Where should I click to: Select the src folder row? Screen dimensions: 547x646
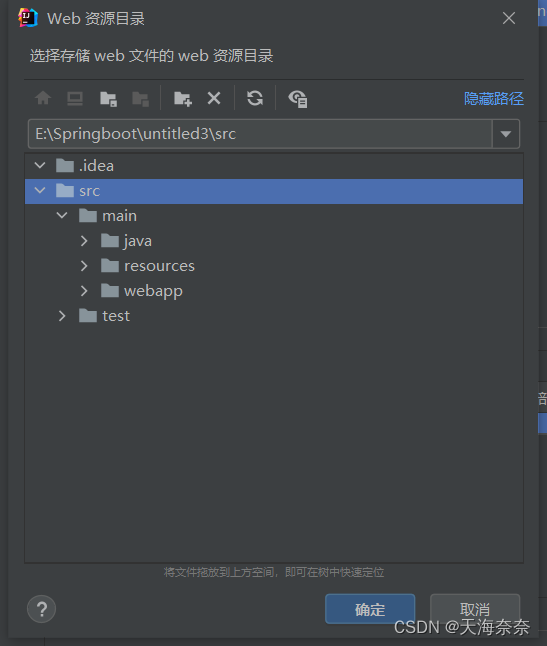click(x=274, y=191)
